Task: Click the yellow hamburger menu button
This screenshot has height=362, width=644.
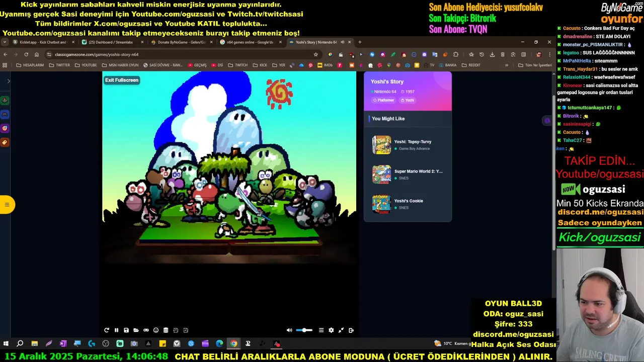Action: 7,205
